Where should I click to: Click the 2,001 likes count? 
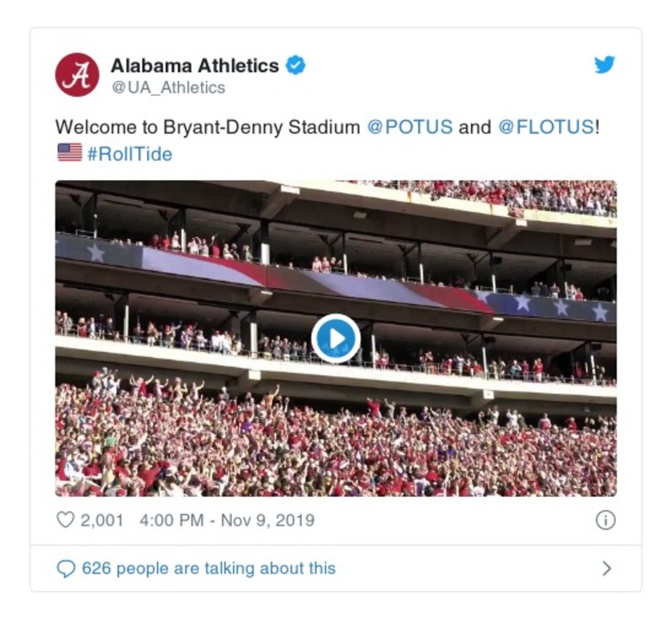click(x=102, y=520)
